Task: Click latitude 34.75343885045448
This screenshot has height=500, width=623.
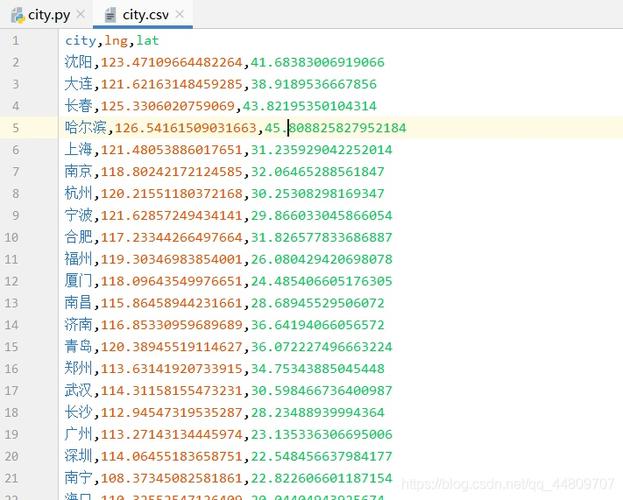Action: (317, 368)
